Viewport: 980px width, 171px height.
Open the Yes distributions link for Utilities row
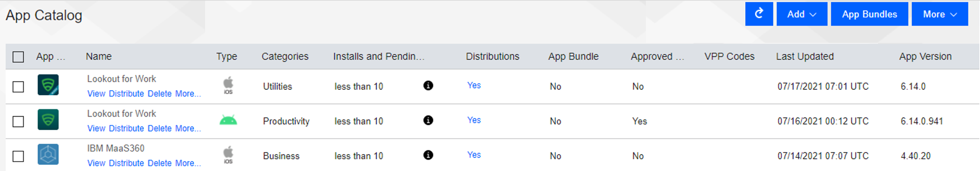click(x=474, y=85)
